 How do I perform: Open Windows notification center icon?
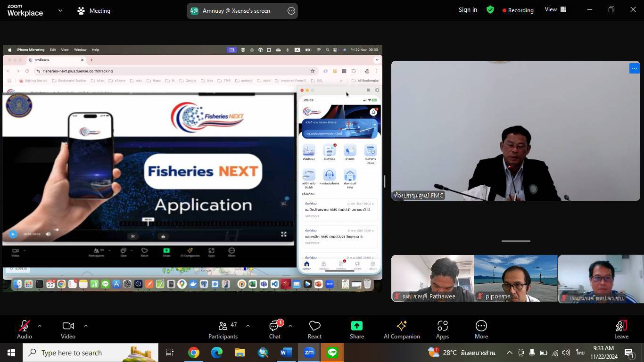629,353
